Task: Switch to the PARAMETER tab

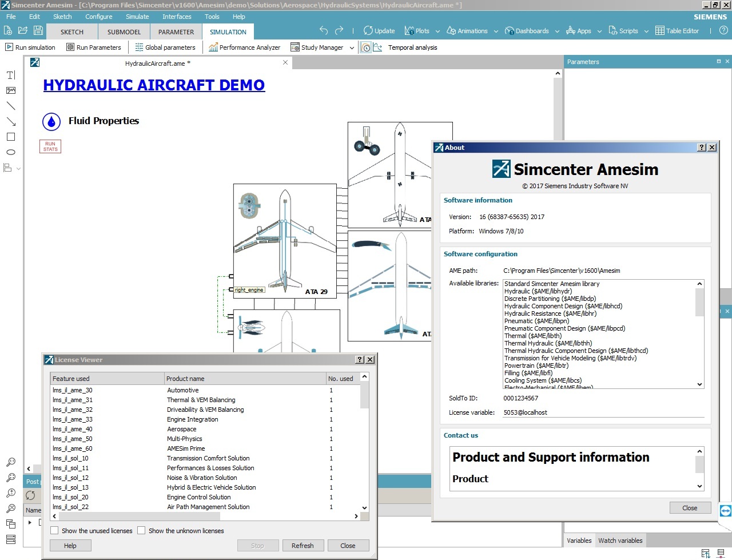Action: 176,32
